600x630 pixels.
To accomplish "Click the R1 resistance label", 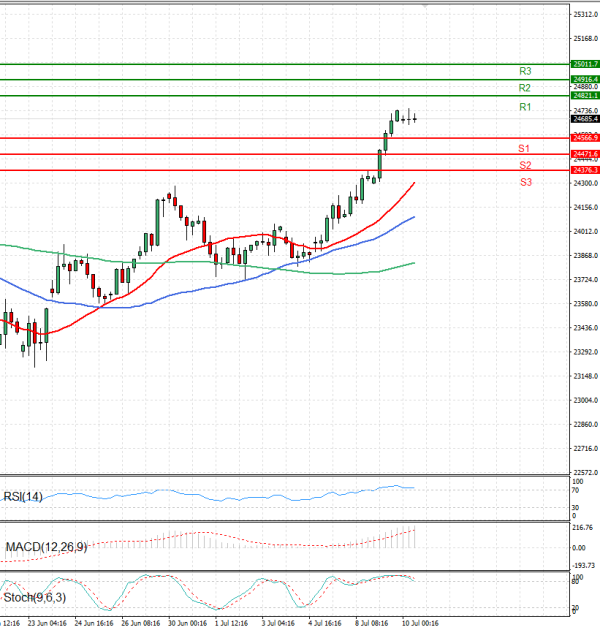I will (525, 107).
